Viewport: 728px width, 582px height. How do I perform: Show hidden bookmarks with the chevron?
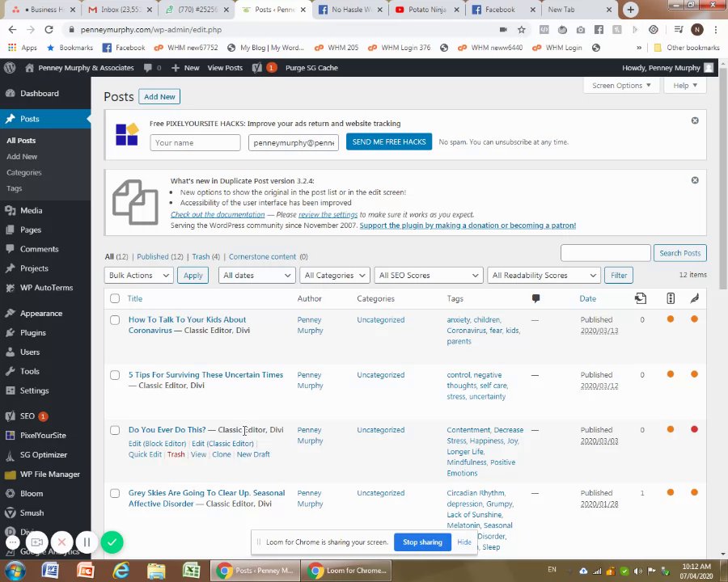point(639,48)
